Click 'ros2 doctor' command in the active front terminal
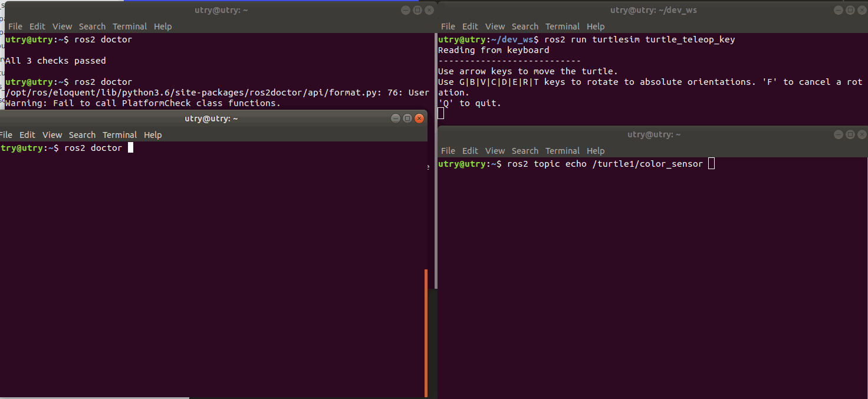868x399 pixels. pyautogui.click(x=93, y=148)
